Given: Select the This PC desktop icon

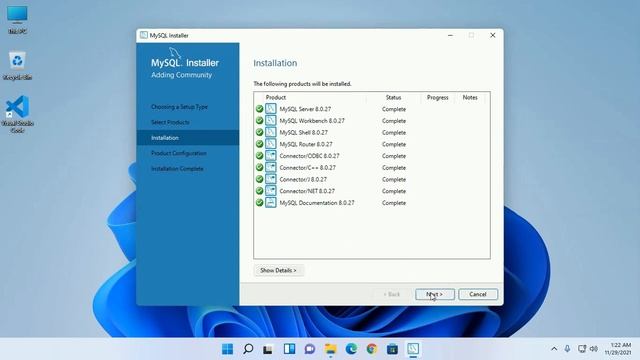Looking at the screenshot, I should click(x=17, y=19).
